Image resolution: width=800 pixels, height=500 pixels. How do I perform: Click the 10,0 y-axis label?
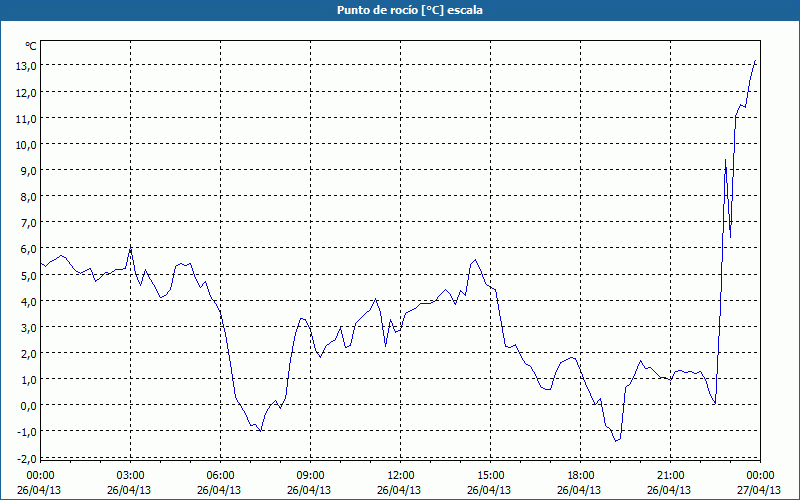[26, 145]
